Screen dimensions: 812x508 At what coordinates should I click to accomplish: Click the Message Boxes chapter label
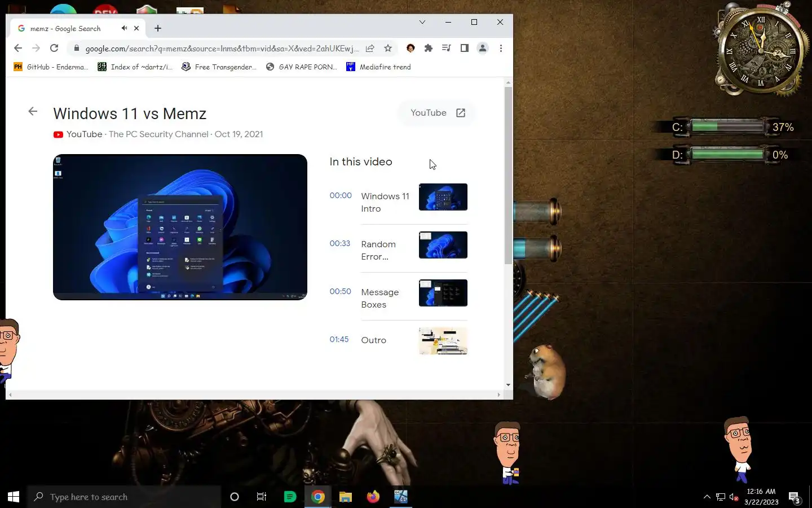pos(380,299)
